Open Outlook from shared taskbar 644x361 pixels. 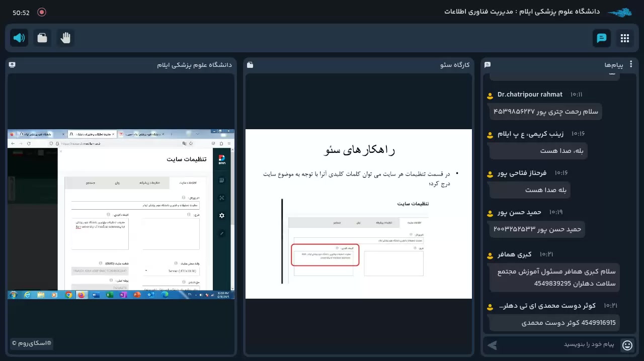(150, 295)
